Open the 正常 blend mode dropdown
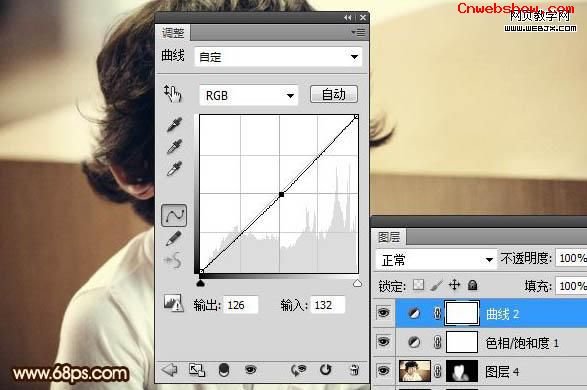 point(436,259)
